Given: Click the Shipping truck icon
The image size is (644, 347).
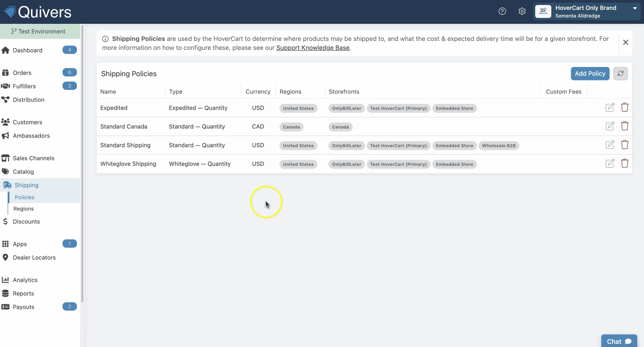Looking at the screenshot, I should tap(7, 185).
